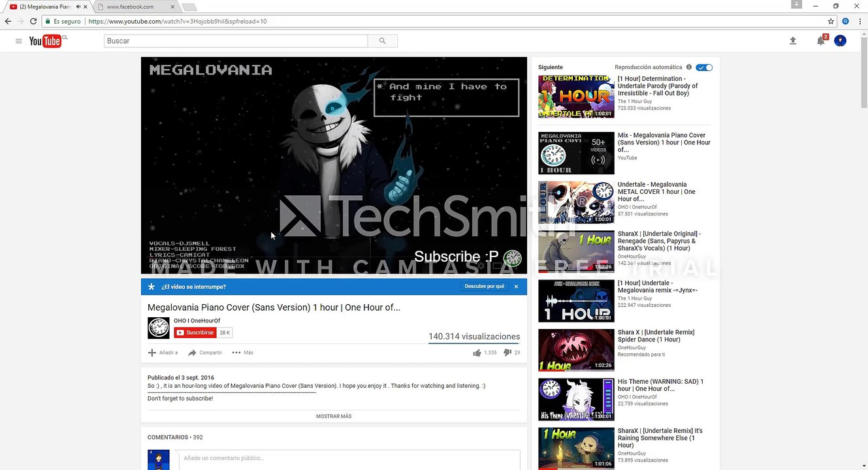Click the autoplay info icon
This screenshot has height=470, width=868.
(x=688, y=67)
